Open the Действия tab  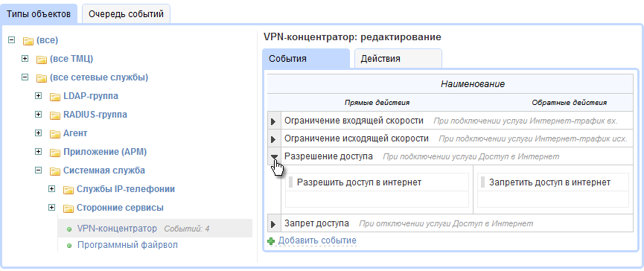click(x=398, y=58)
